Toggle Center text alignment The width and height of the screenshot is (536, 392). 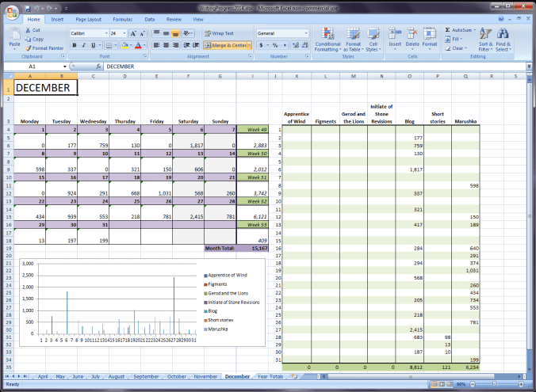167,45
